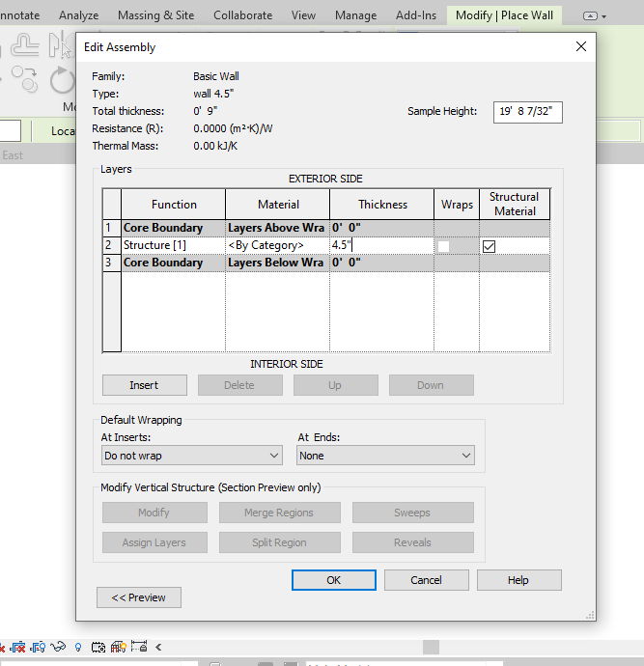Screen dimensions: 644x666
Task: Edit the Sample Height field
Action: coord(527,112)
